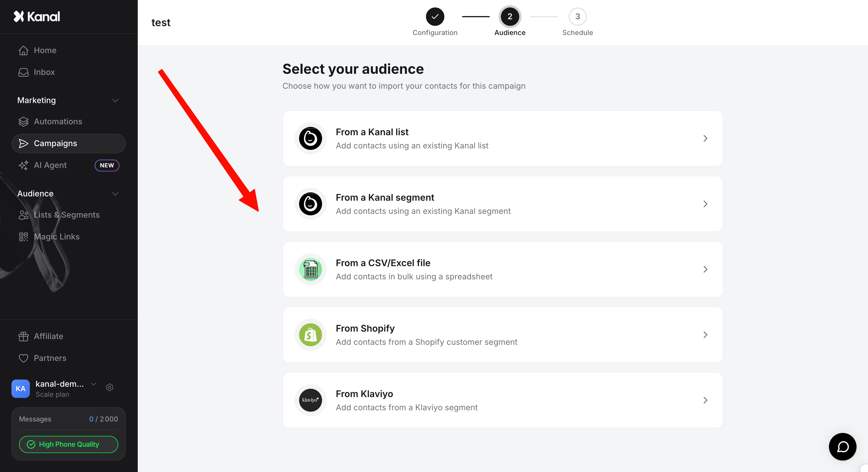Click the Magic Links QR code icon
The image size is (868, 472).
point(23,237)
